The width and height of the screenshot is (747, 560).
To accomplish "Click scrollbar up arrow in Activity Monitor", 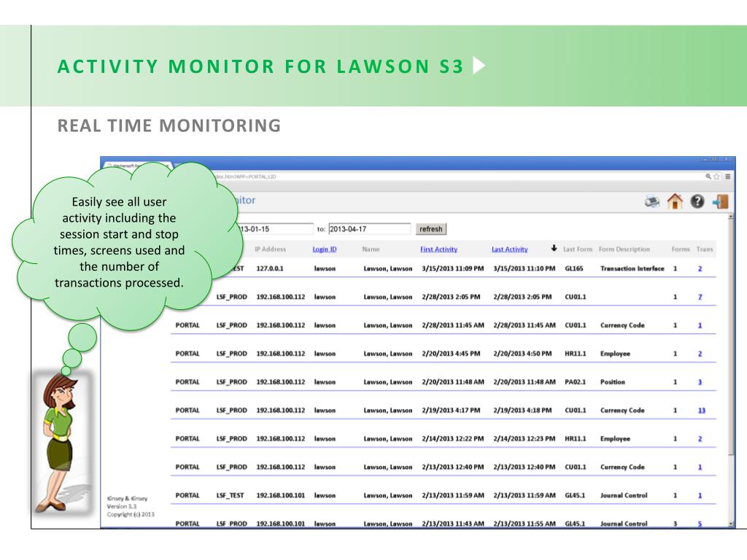I will pos(731,217).
